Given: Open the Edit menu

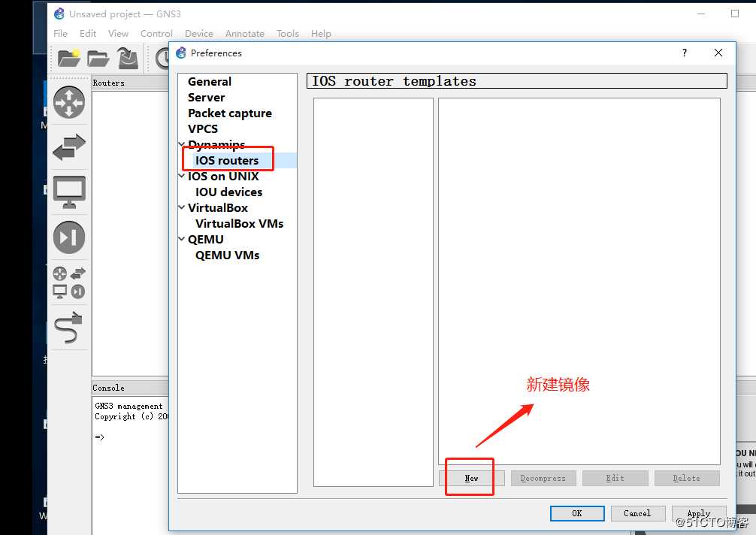Looking at the screenshot, I should click(88, 33).
